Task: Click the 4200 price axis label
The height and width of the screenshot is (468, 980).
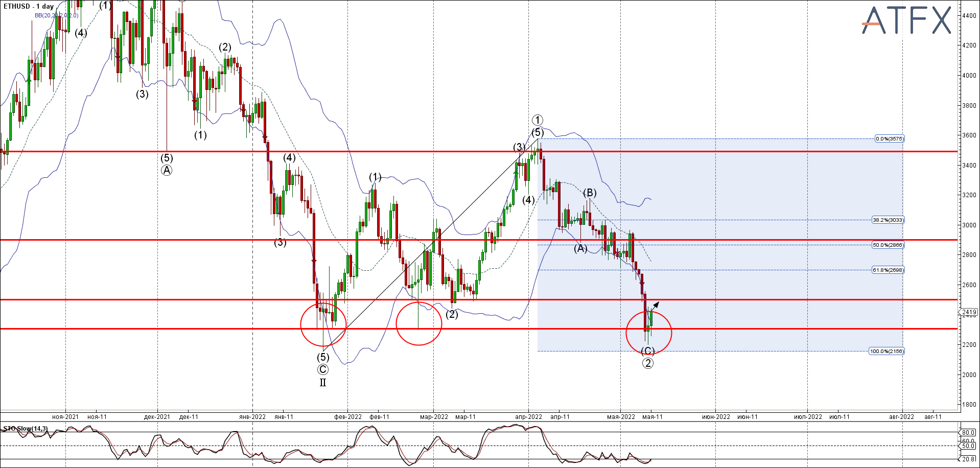Action: (969, 45)
